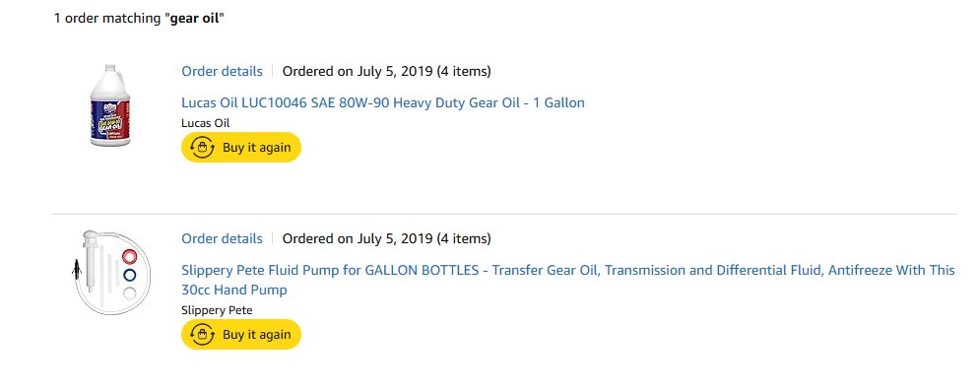
Task: Open the Slippery Pete Fluid Pump product link
Action: (x=568, y=281)
